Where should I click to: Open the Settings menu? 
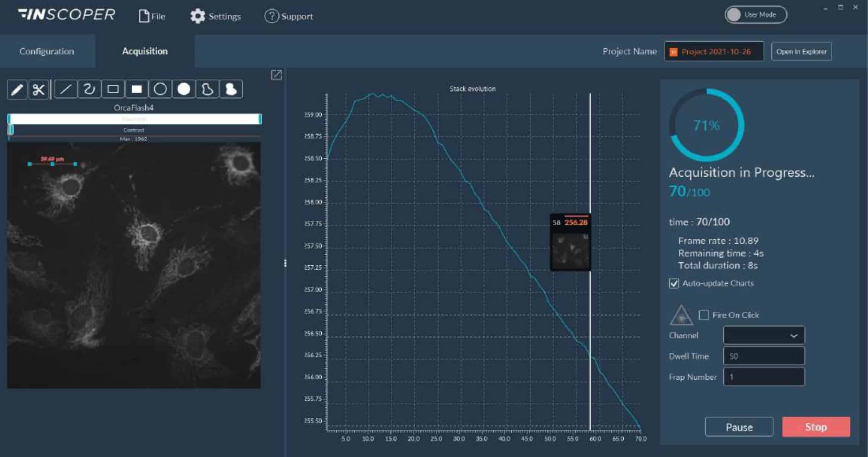[x=215, y=16]
